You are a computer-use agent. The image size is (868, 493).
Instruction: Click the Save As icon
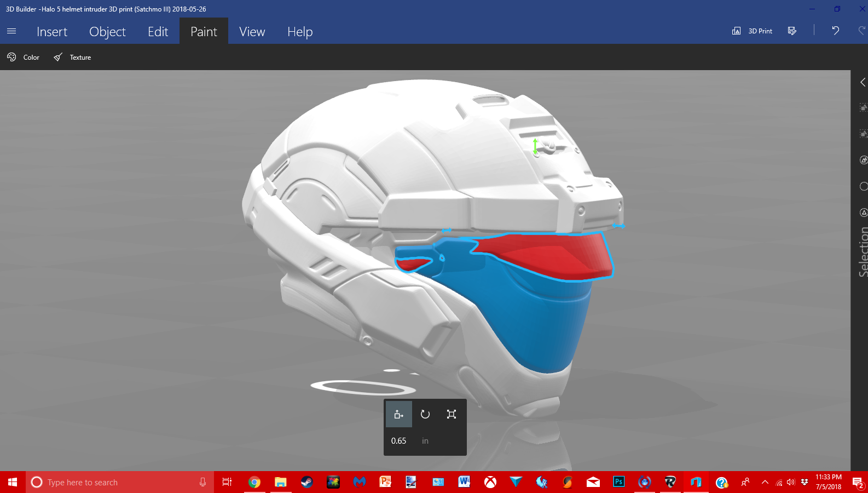pyautogui.click(x=792, y=31)
